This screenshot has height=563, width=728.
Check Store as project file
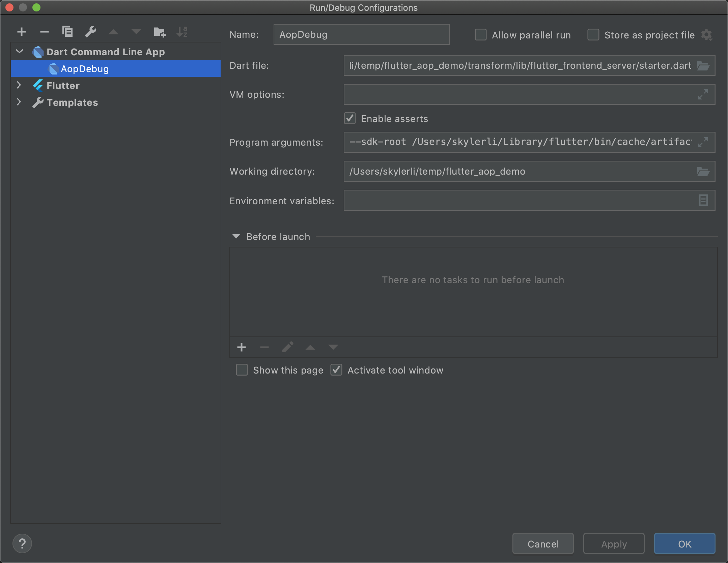click(592, 35)
